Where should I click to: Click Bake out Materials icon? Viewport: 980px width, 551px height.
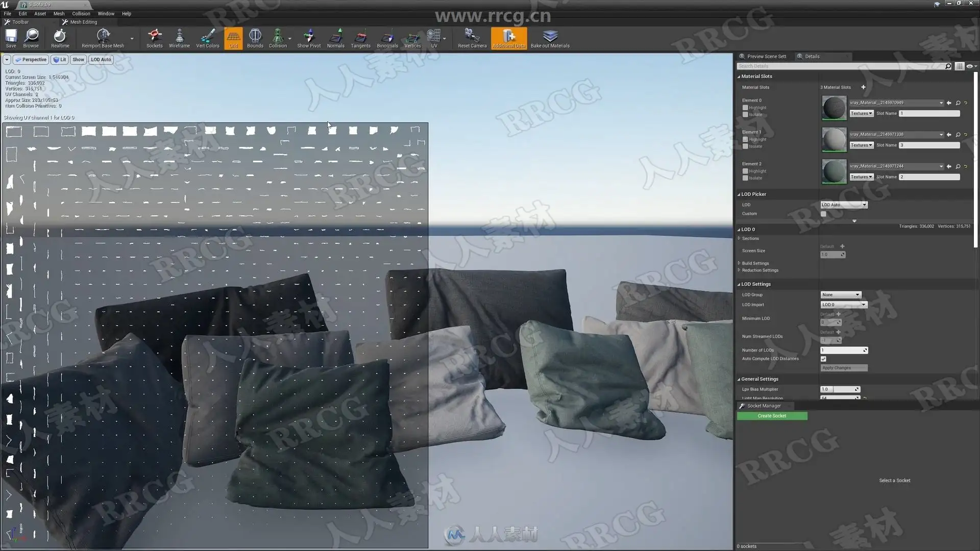[x=550, y=38]
